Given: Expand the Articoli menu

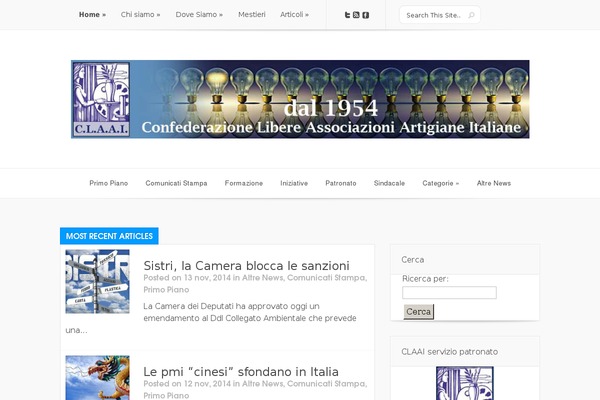Looking at the screenshot, I should (294, 15).
